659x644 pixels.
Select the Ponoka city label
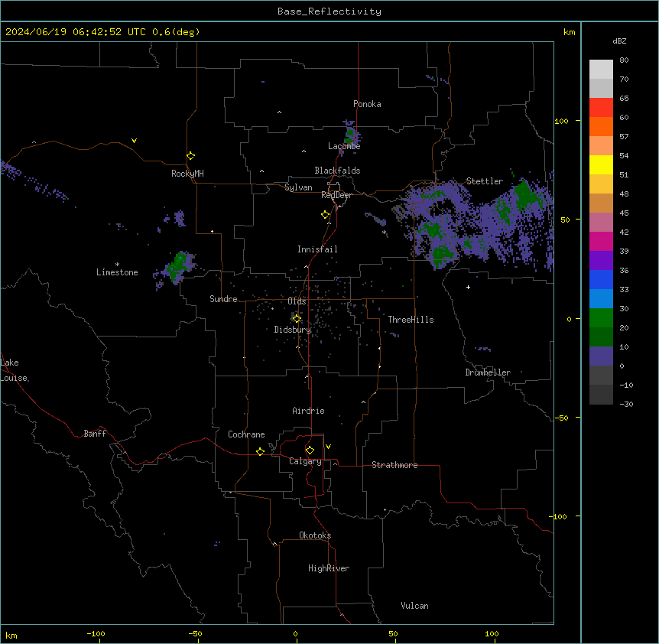(x=367, y=104)
